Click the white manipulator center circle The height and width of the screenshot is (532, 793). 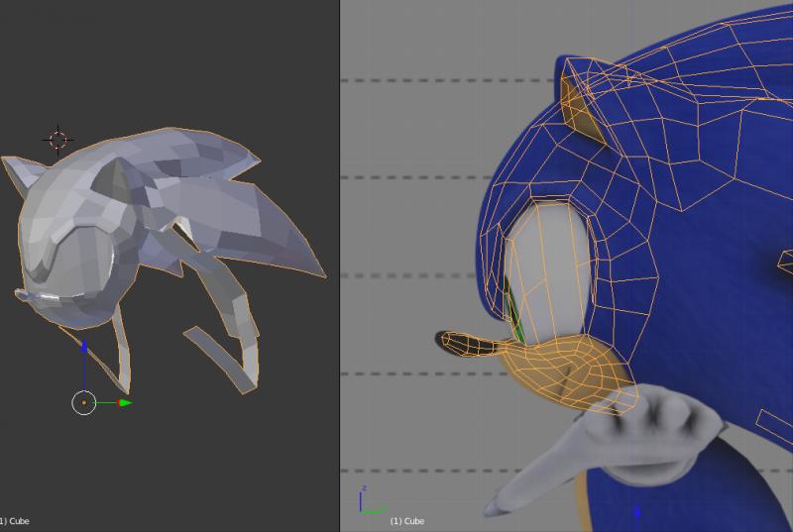pos(84,402)
